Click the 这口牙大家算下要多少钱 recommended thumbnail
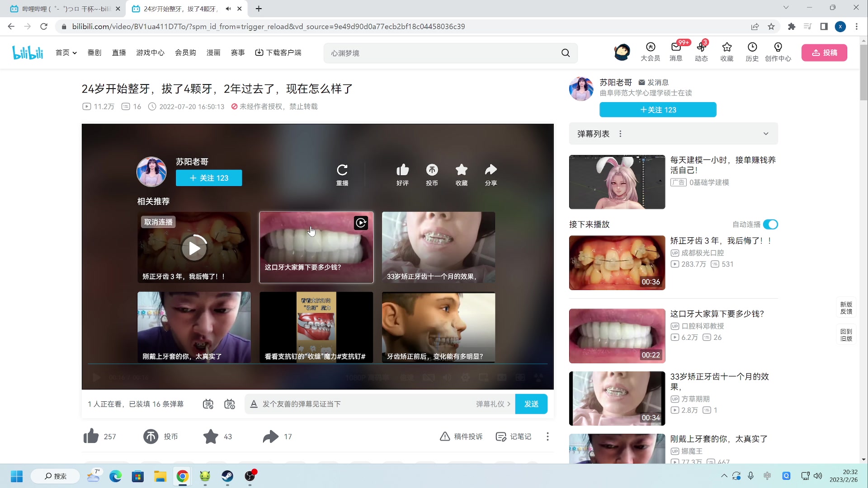The image size is (868, 488). pyautogui.click(x=316, y=247)
